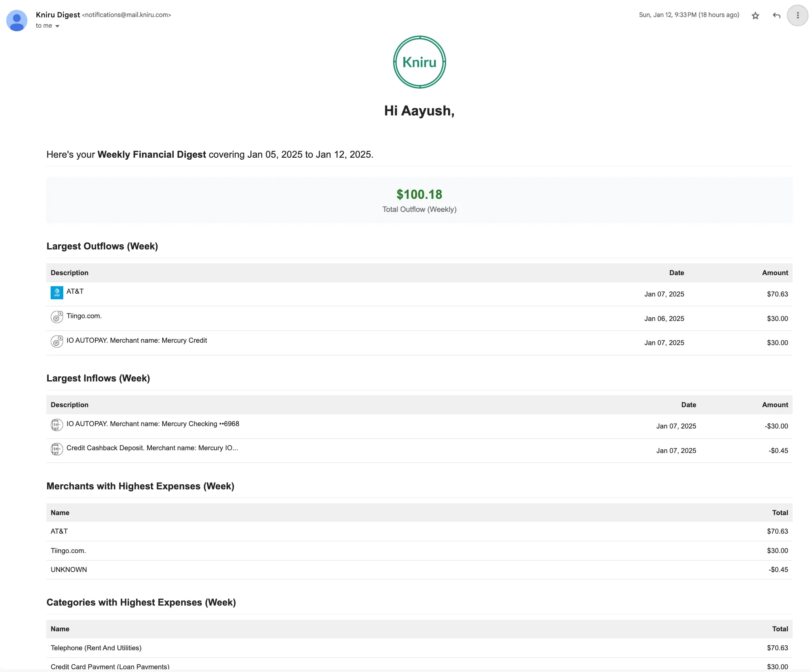Click 'Telephone (Rent And Utilities)' category
The width and height of the screenshot is (810, 672).
[x=96, y=648]
